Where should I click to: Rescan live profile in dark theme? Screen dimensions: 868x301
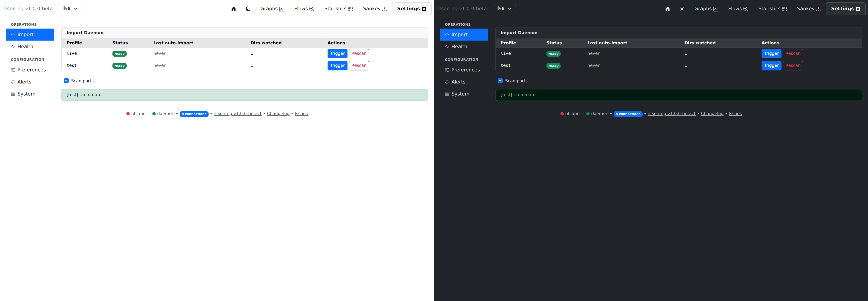(x=793, y=54)
